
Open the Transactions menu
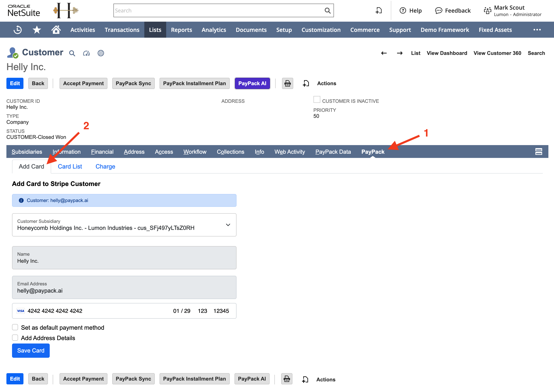click(122, 30)
